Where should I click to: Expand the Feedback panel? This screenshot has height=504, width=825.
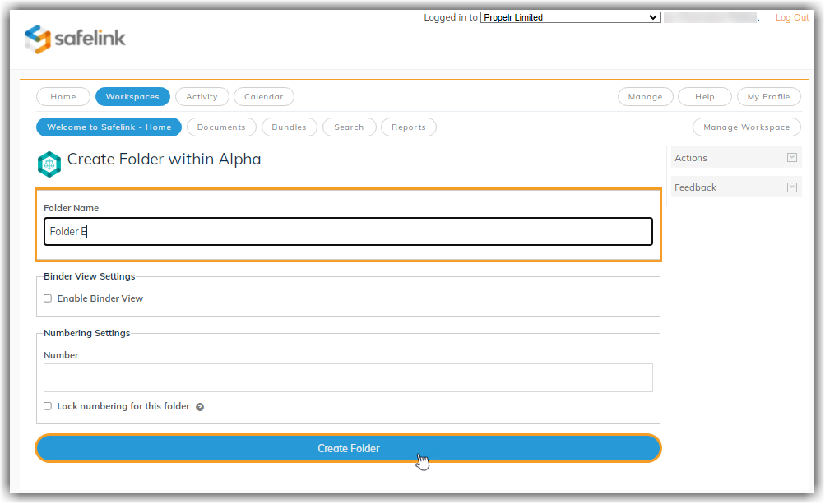790,187
